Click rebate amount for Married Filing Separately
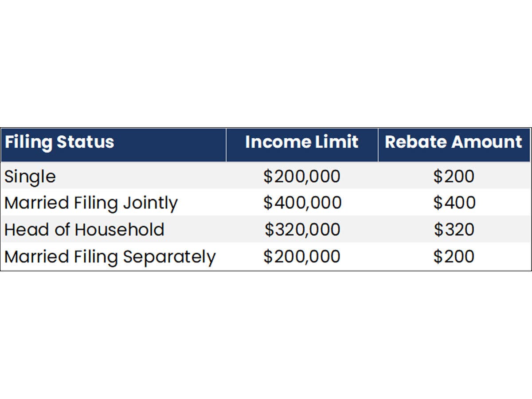The image size is (532, 399). pyautogui.click(x=454, y=257)
